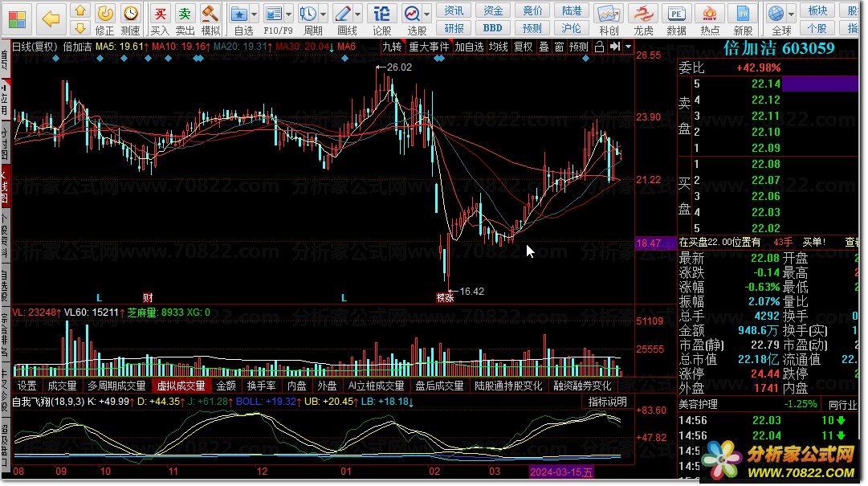Open the 模拟 simulation trading gavel icon
The height and width of the screenshot is (486, 868).
click(210, 20)
